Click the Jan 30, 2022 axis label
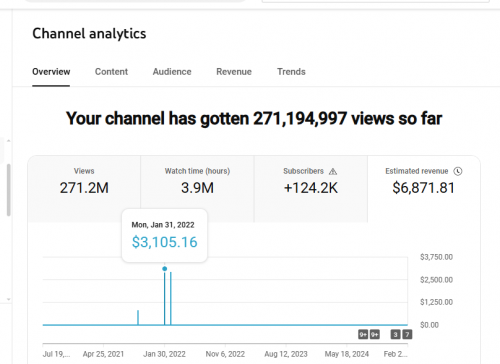The image size is (500, 364). (x=164, y=354)
